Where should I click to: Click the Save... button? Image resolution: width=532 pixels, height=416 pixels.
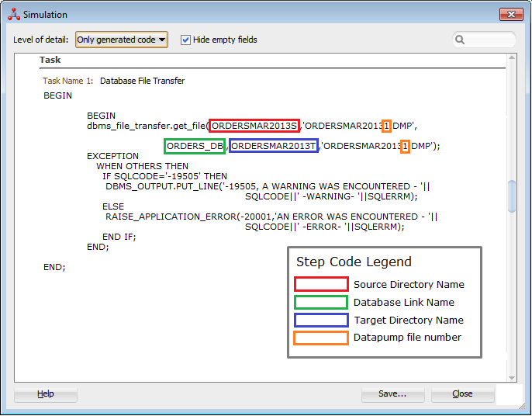point(392,394)
